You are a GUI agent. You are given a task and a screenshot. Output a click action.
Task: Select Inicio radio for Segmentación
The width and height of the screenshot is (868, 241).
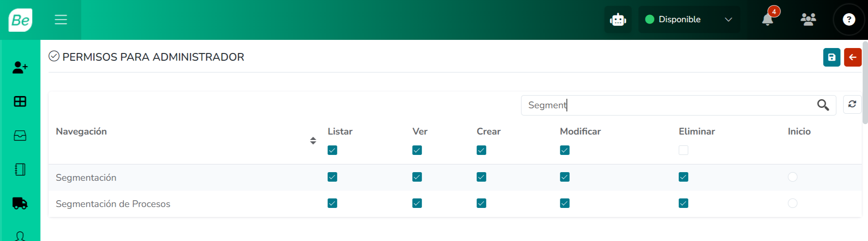tap(792, 177)
